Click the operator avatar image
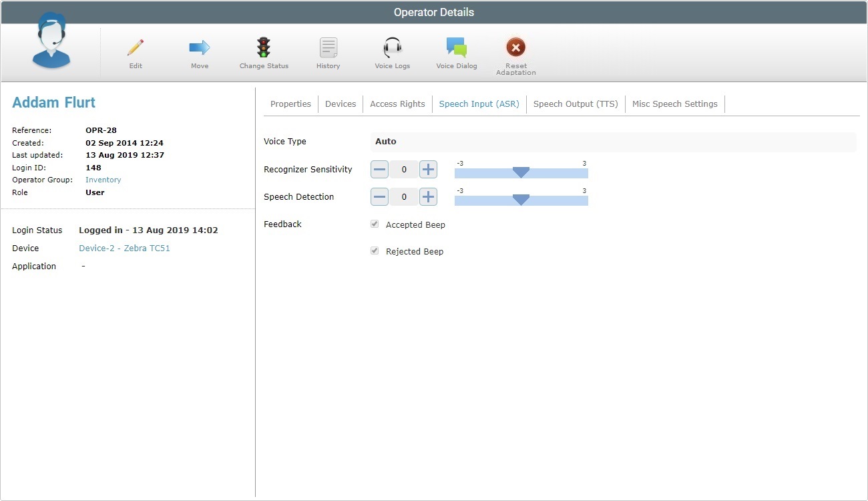Screen dimensions: 868x501 point(50,41)
